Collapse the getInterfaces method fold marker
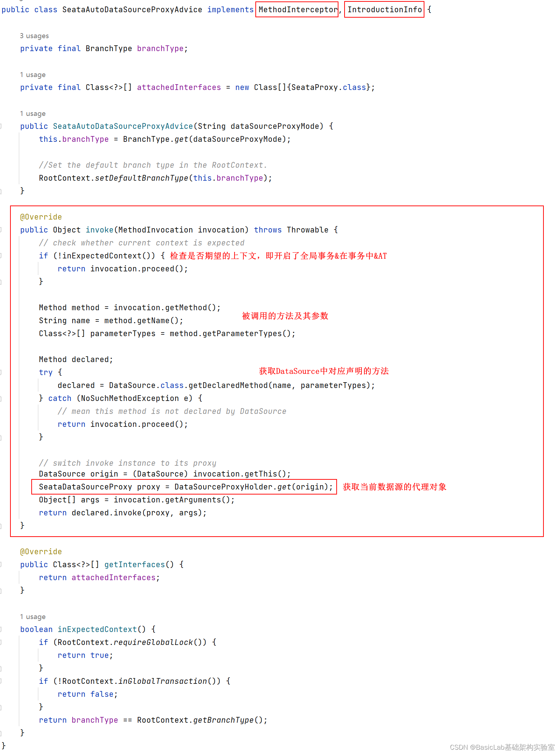The image size is (560, 754). pos(1,565)
